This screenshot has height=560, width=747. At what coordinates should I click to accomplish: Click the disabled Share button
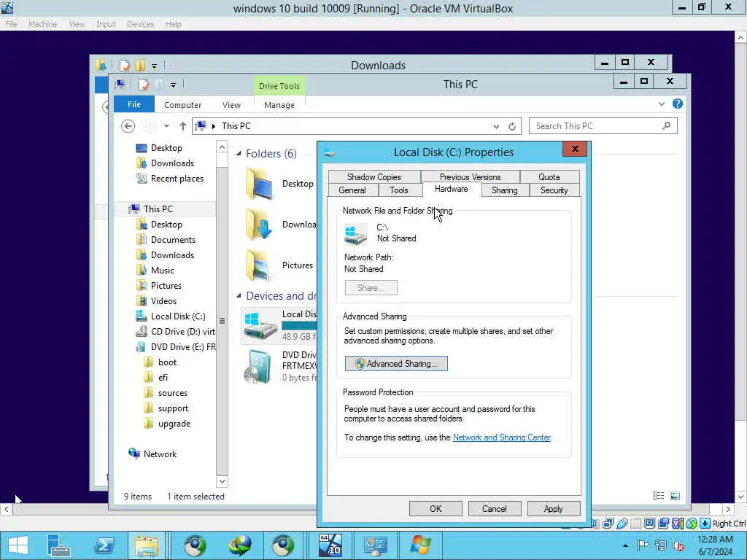click(371, 288)
